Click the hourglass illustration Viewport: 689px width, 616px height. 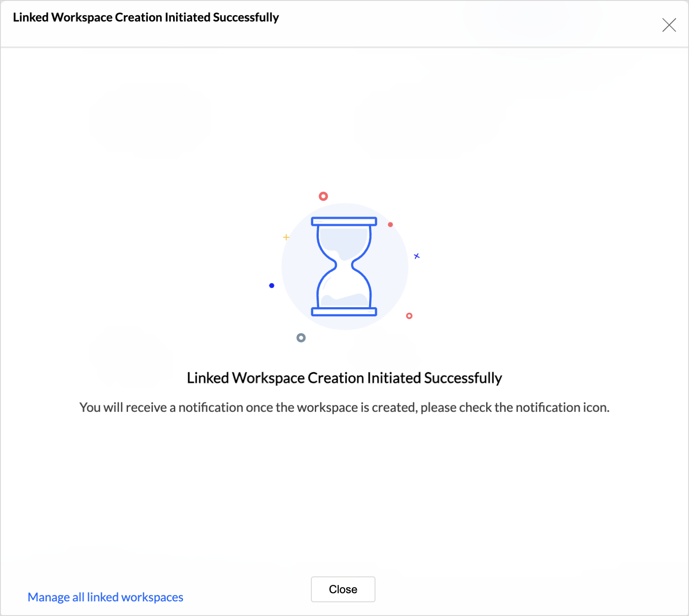coord(344,266)
